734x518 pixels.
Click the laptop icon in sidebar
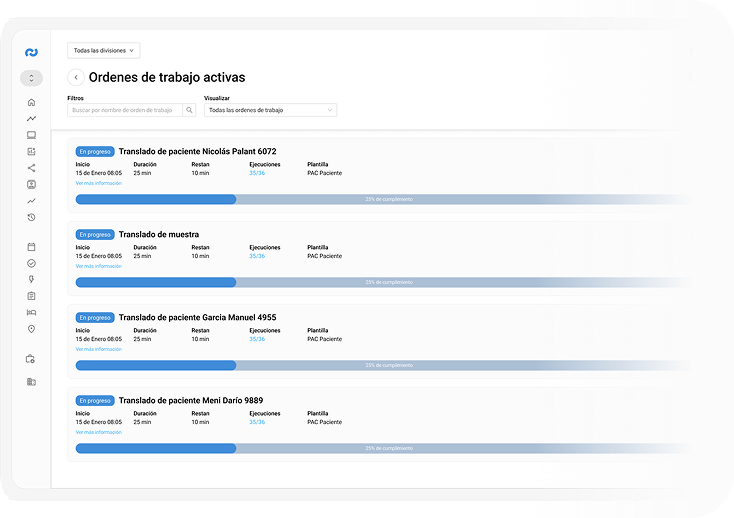(x=31, y=135)
